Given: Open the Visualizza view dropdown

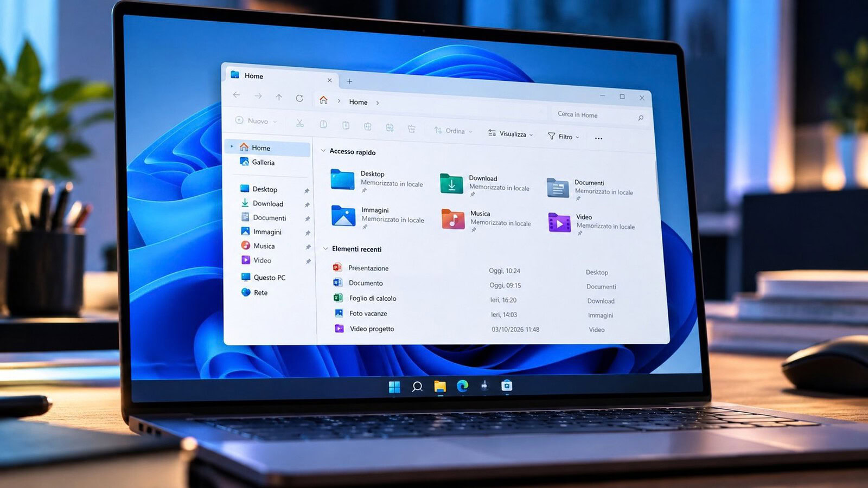Looking at the screenshot, I should pos(510,133).
